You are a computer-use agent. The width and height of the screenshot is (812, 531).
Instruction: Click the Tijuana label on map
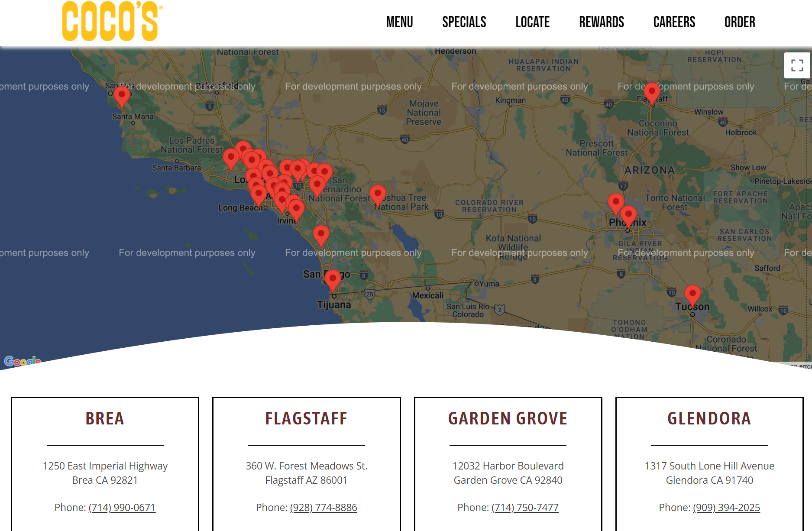click(x=334, y=304)
